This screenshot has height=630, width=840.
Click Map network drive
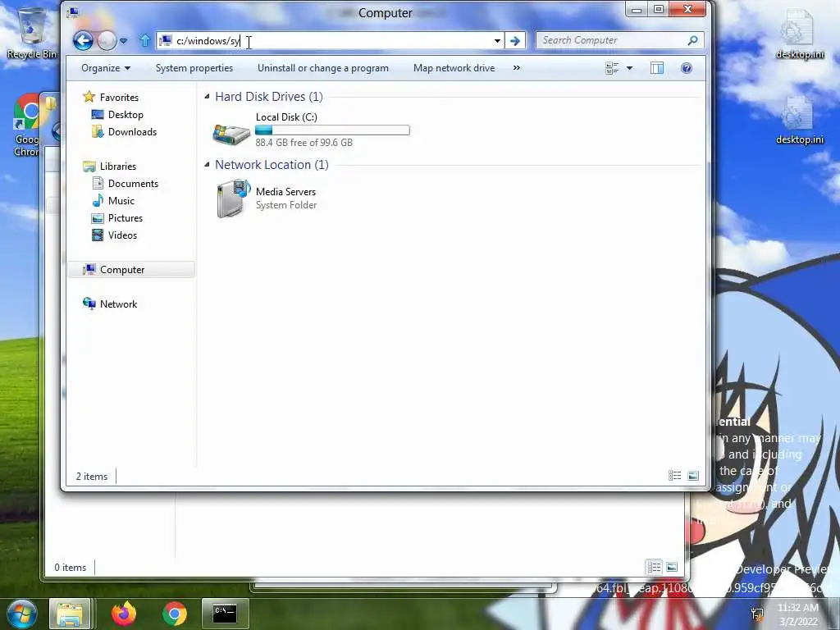pyautogui.click(x=454, y=68)
